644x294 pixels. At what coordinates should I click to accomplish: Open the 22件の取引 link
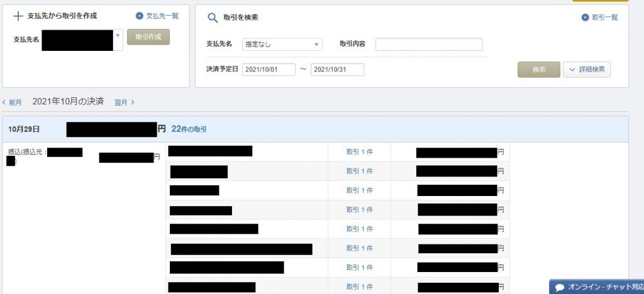pos(189,129)
